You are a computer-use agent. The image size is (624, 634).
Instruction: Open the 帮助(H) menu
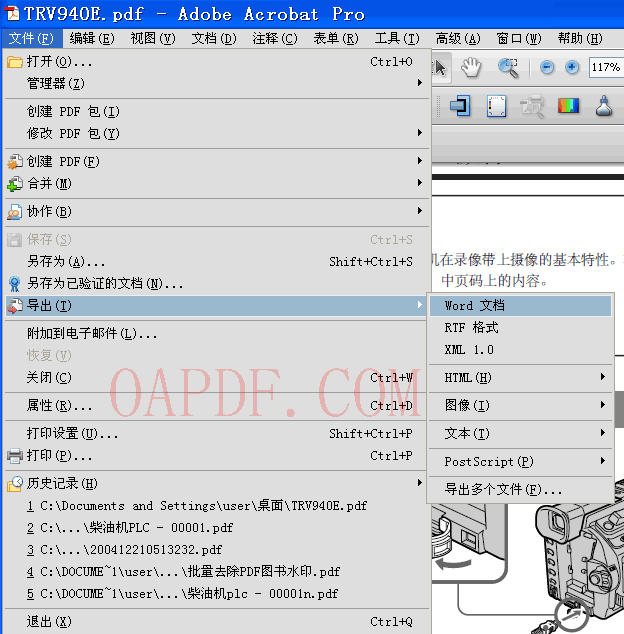(580, 38)
